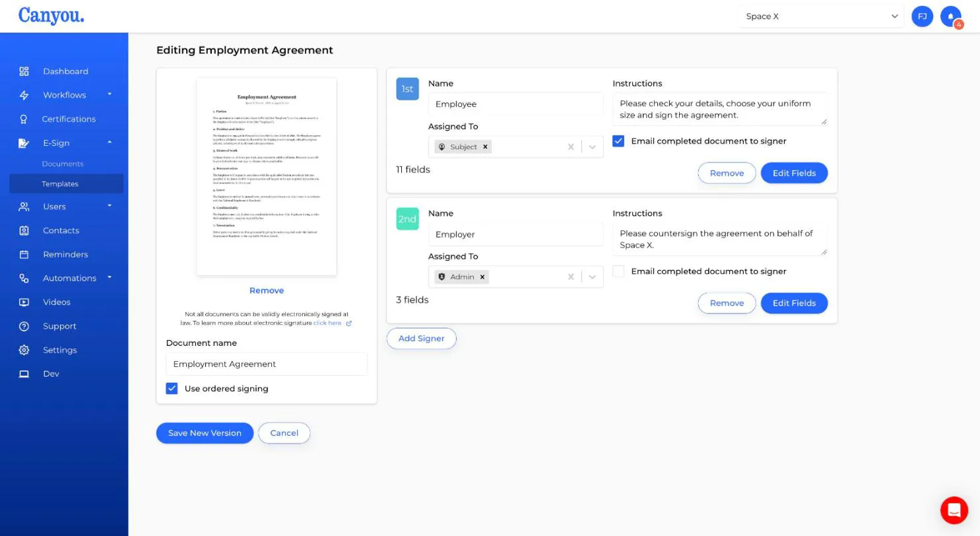Add another signer
Viewport: 980px width, 536px height.
pos(421,339)
